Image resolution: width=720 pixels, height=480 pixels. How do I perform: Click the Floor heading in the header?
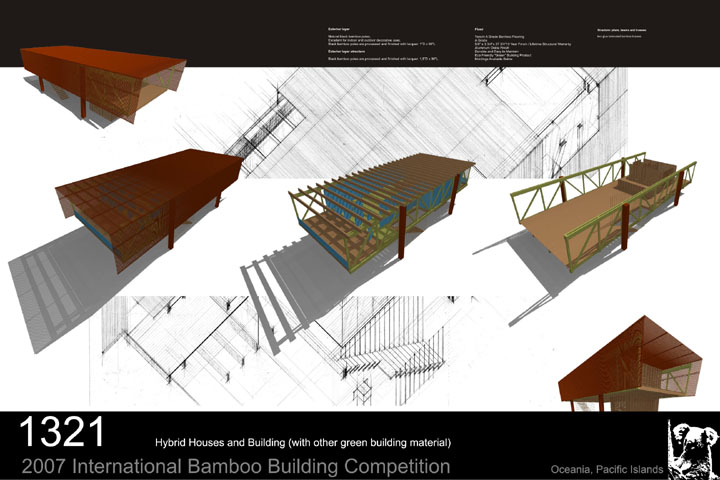[x=480, y=31]
